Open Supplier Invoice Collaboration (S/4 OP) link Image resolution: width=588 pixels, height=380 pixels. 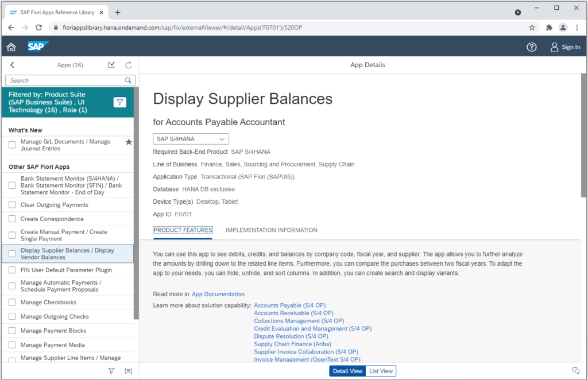(x=306, y=352)
